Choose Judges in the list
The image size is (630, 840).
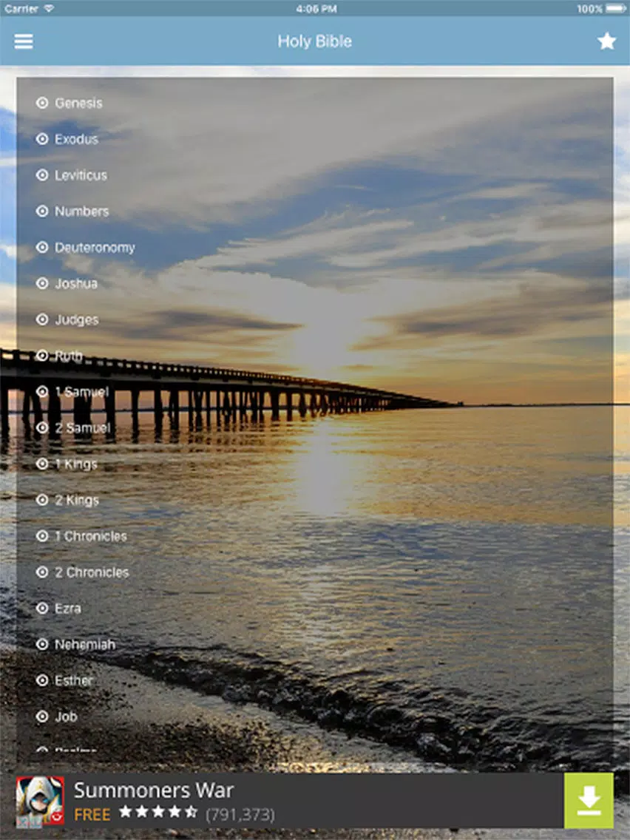(77, 320)
